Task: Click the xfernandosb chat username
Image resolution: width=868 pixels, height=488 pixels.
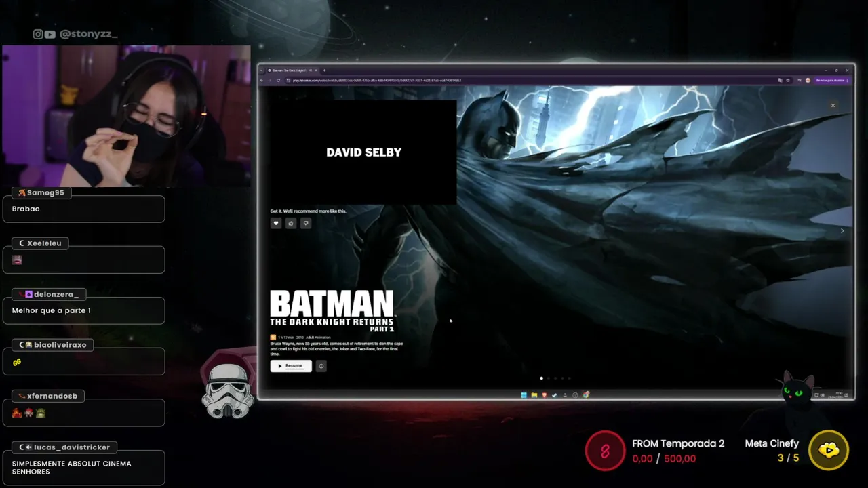Action: point(52,396)
